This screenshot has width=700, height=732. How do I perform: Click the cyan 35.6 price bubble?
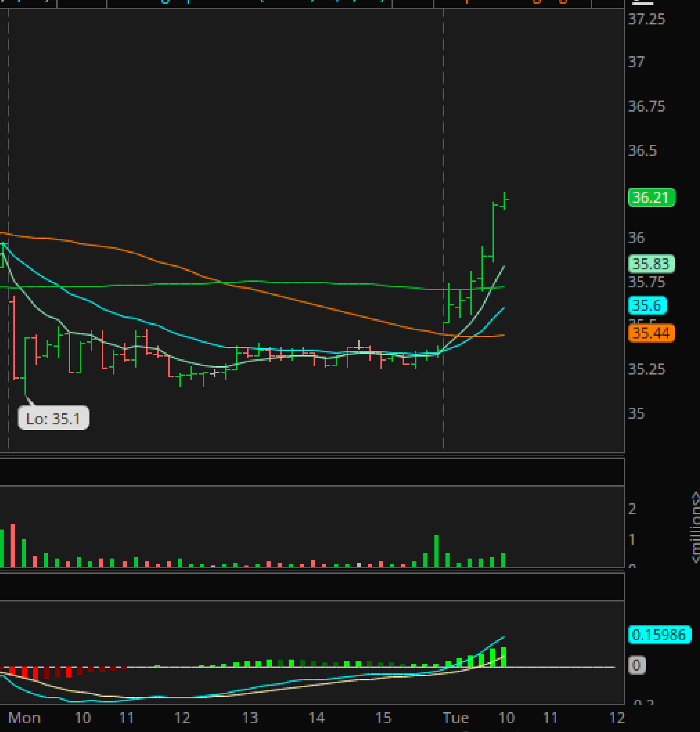tap(647, 305)
